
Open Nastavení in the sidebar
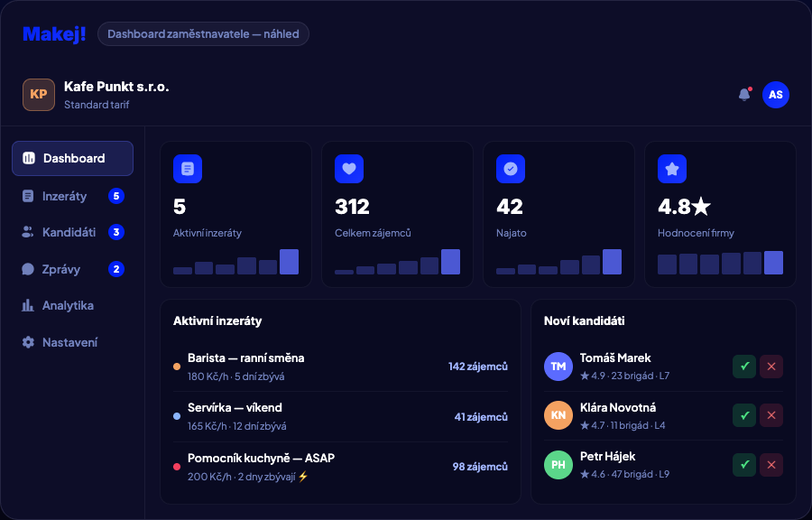tap(72, 342)
